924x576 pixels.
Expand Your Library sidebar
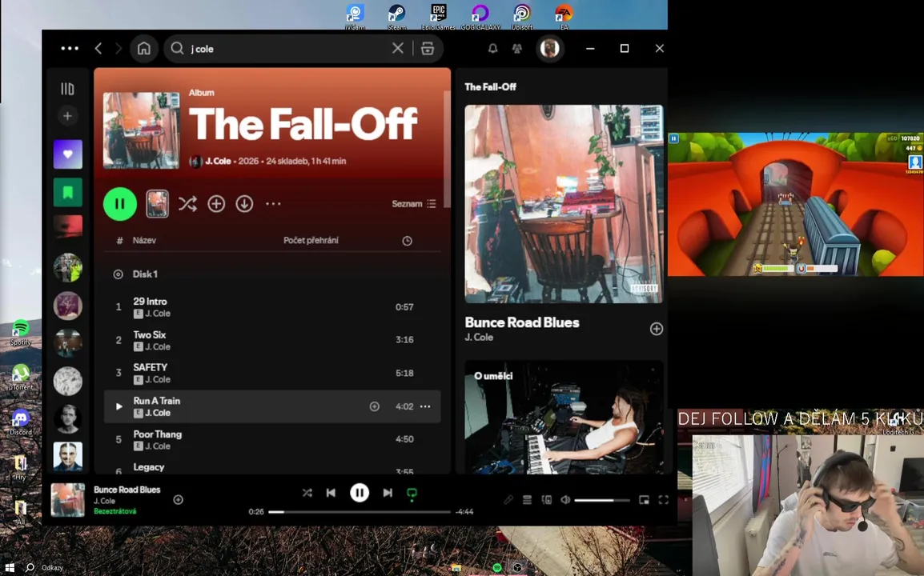coord(68,89)
